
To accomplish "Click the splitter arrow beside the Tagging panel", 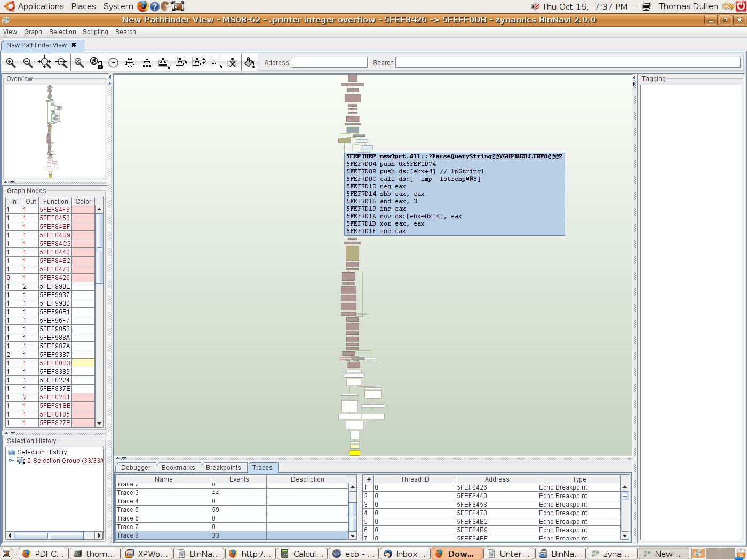I will (635, 77).
